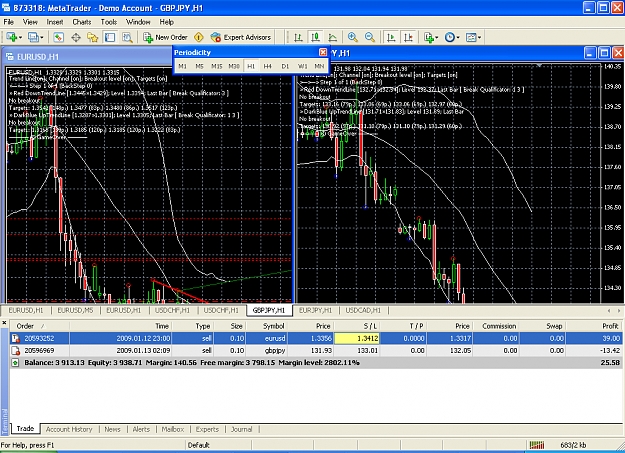Expand the Periods dropdown arrow

458,37
